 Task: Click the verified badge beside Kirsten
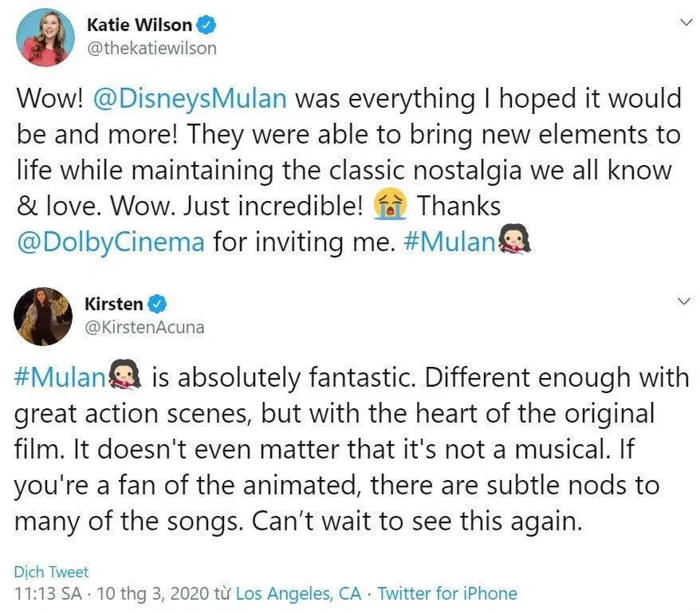click(x=158, y=303)
